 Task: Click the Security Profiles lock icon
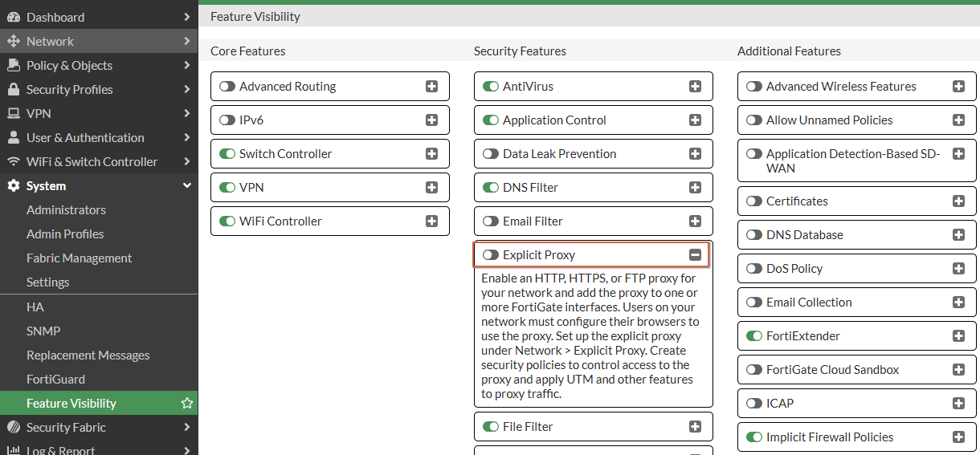pyautogui.click(x=13, y=89)
